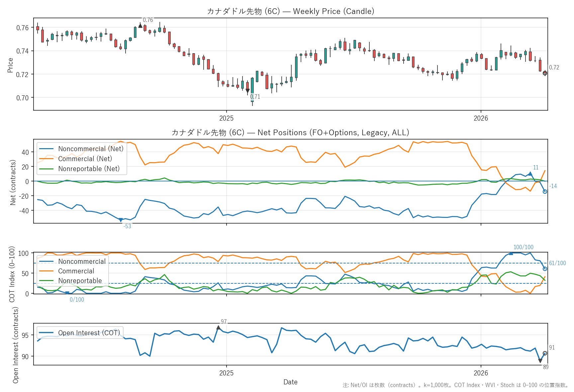Click the latest Open Interest circle at 91

545,353
